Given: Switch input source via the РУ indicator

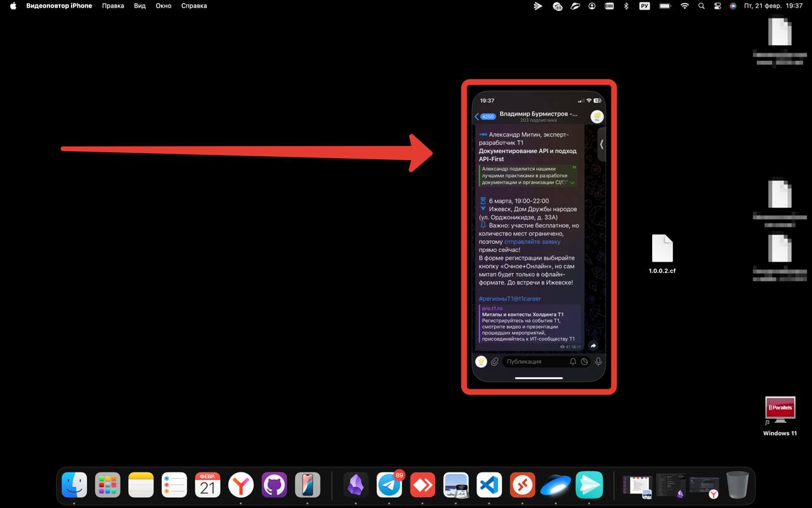Looking at the screenshot, I should click(x=645, y=6).
